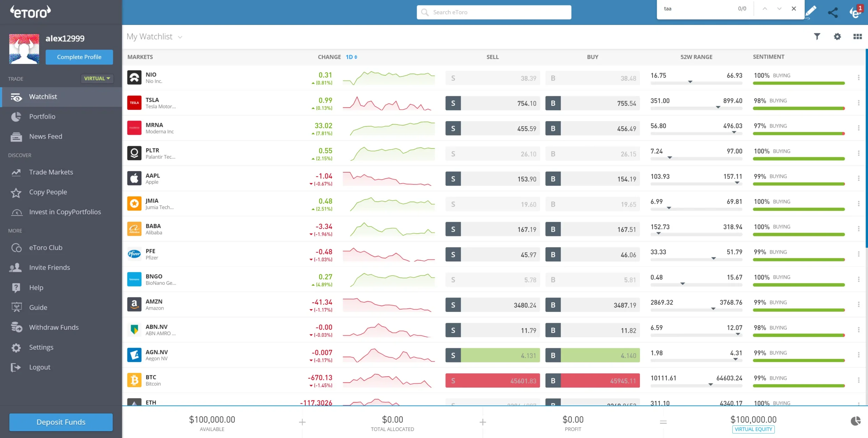
Task: Go to next find result arrow
Action: click(x=779, y=9)
